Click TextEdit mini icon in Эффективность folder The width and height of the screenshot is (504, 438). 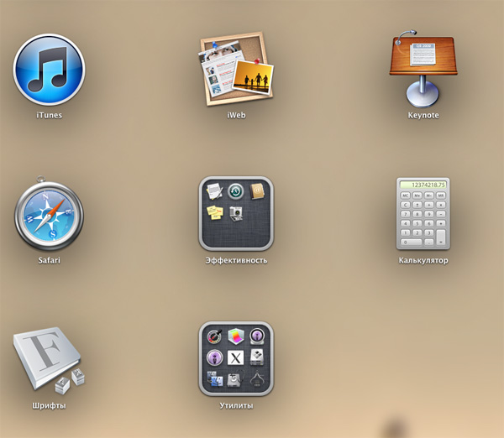[214, 191]
